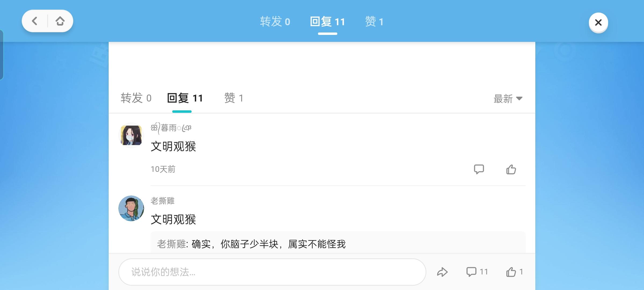Switch to 赞 1 tab in header
The image size is (644, 290).
click(374, 21)
